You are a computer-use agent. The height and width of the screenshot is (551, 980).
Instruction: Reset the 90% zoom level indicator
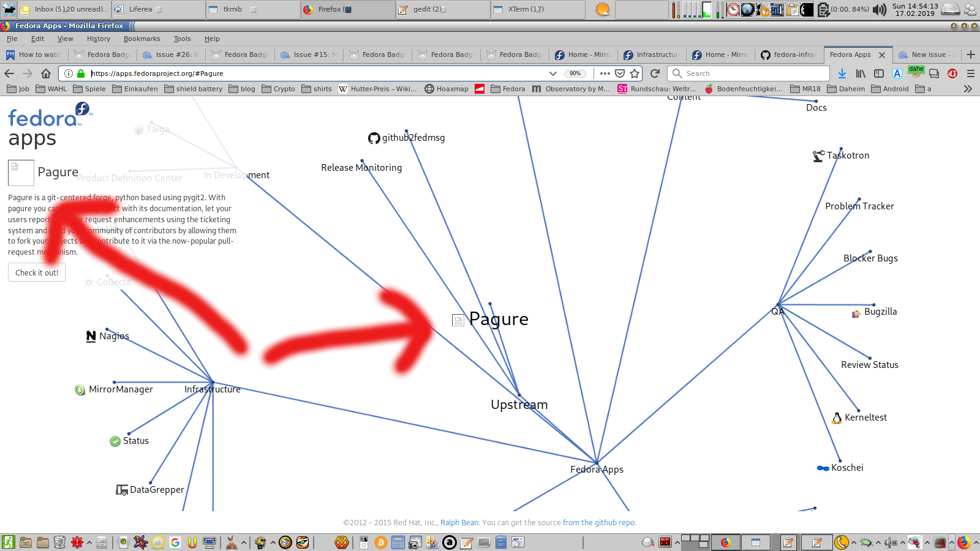pyautogui.click(x=575, y=73)
